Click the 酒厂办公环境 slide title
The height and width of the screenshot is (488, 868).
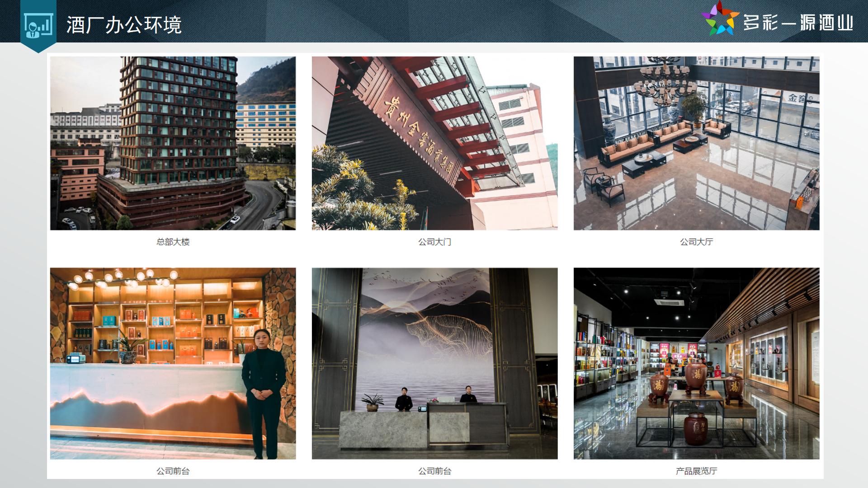[x=124, y=25]
